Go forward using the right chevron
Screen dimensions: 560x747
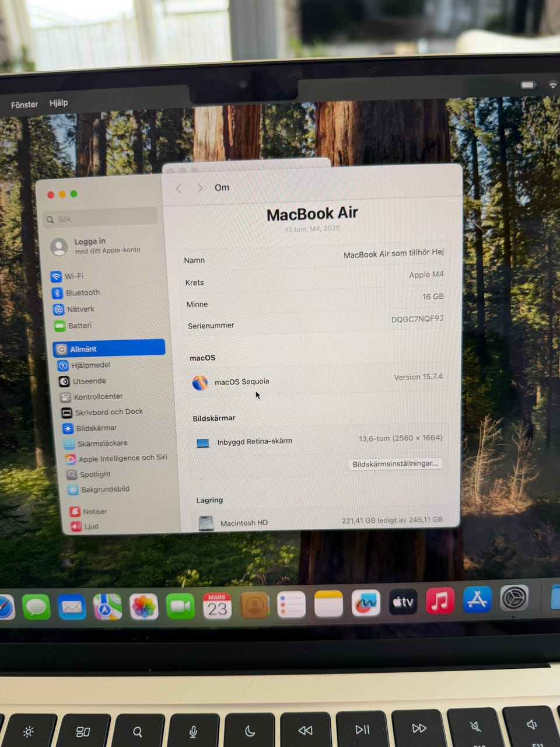tap(200, 188)
